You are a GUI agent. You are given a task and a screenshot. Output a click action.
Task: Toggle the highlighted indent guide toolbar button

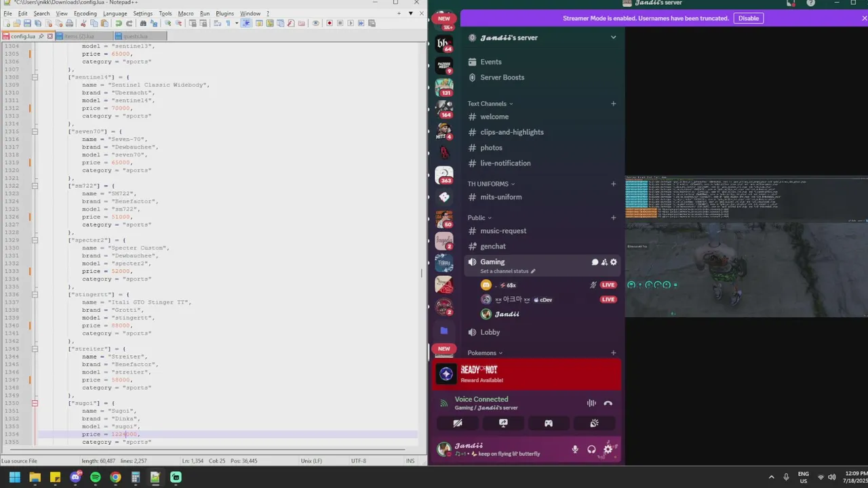(x=246, y=23)
